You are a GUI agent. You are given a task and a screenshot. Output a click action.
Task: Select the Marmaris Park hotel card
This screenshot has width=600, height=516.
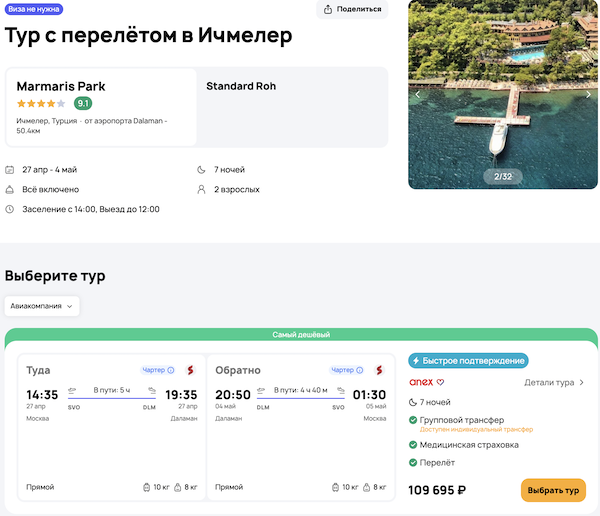(101, 107)
